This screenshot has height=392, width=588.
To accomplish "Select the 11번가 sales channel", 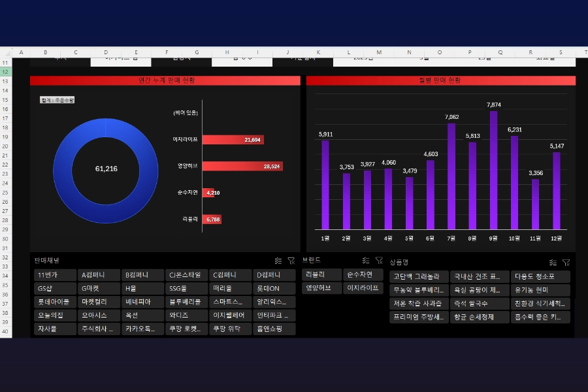I will coord(55,275).
